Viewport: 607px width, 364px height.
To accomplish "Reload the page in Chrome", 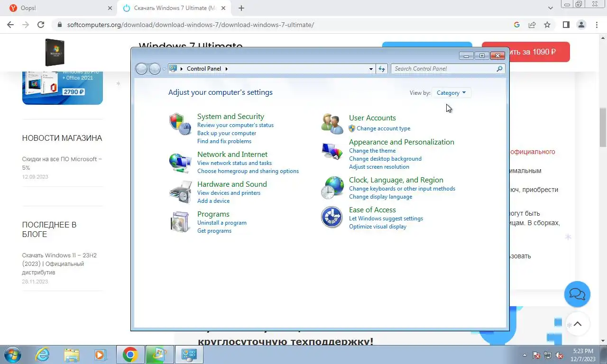I will 41,25.
